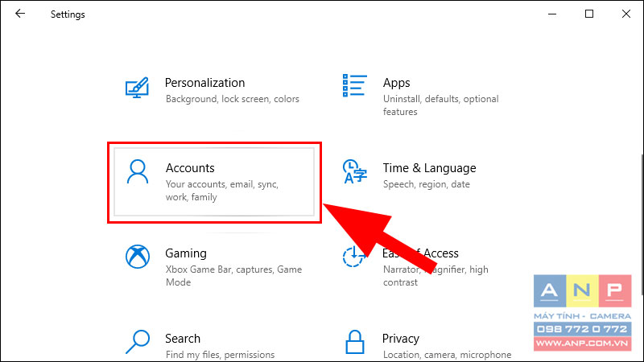The image size is (644, 362).
Task: Click the Personalization monitor-and-brush icon
Action: (x=137, y=88)
